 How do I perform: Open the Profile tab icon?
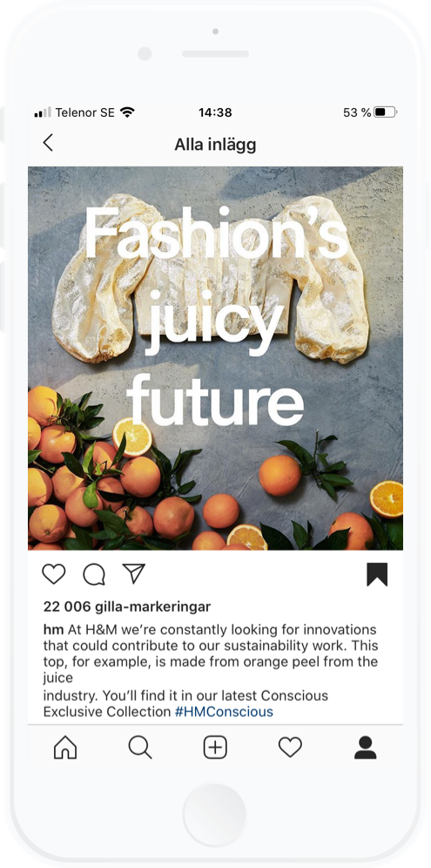tap(365, 748)
